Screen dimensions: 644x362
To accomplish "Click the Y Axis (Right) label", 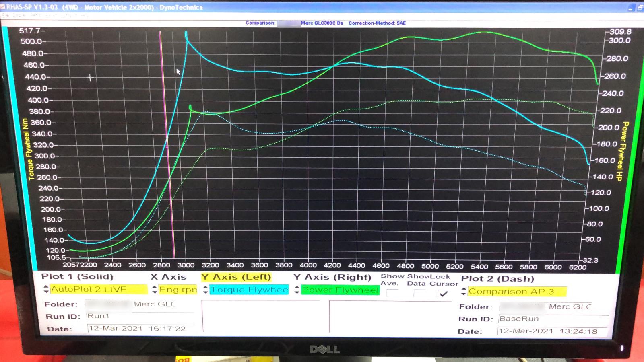I will tap(332, 278).
